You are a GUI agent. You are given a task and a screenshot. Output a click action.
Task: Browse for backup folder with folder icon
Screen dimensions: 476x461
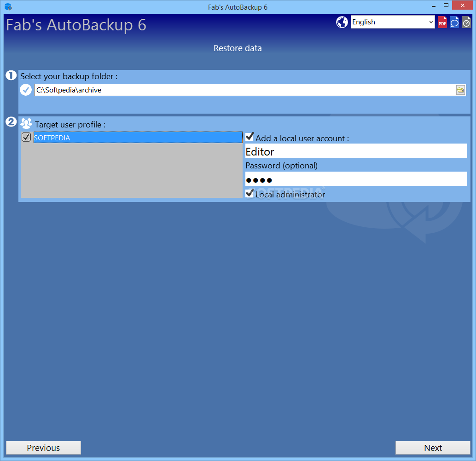tap(460, 90)
